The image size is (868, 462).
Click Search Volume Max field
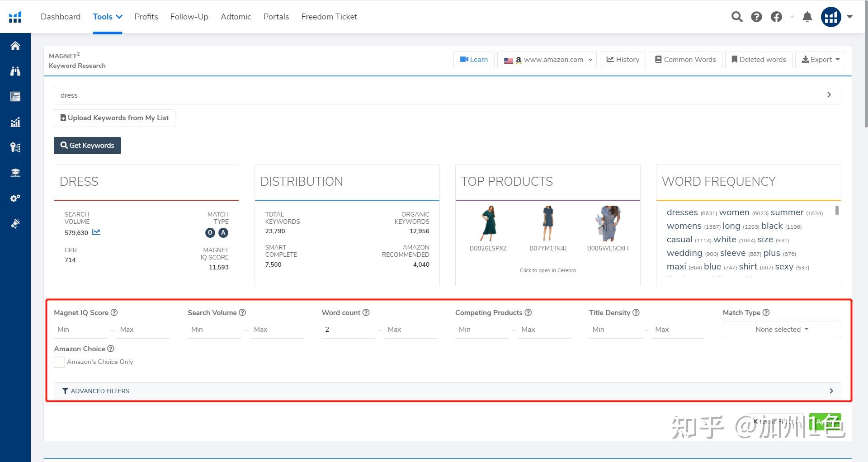277,330
